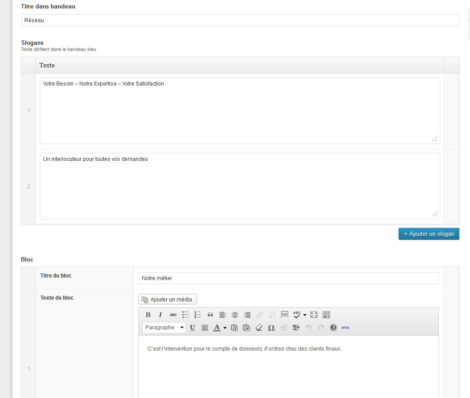Image resolution: width=470 pixels, height=398 pixels.
Task: Open the Paragraphe format dropdown
Action: coord(164,327)
